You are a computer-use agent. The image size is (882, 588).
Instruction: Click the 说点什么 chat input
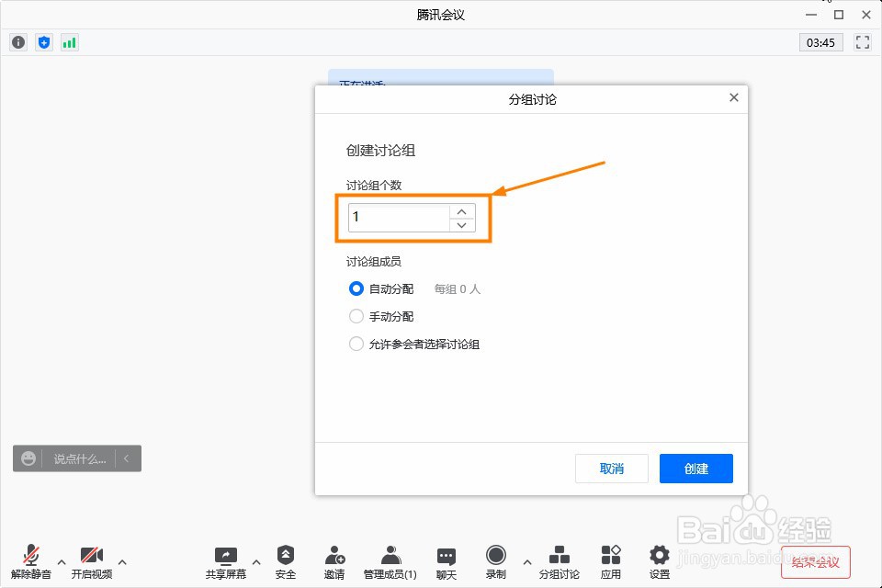coord(79,459)
